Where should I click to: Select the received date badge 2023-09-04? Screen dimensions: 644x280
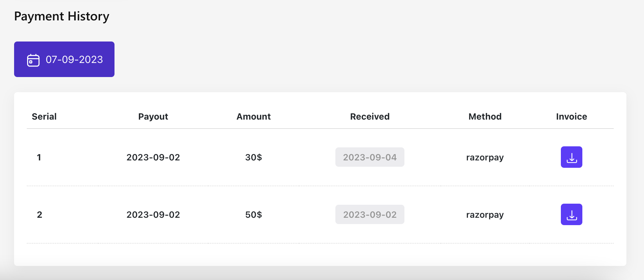point(370,157)
